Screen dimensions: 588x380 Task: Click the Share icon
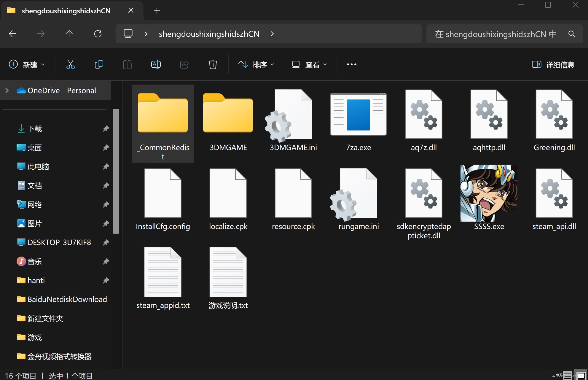coord(184,64)
